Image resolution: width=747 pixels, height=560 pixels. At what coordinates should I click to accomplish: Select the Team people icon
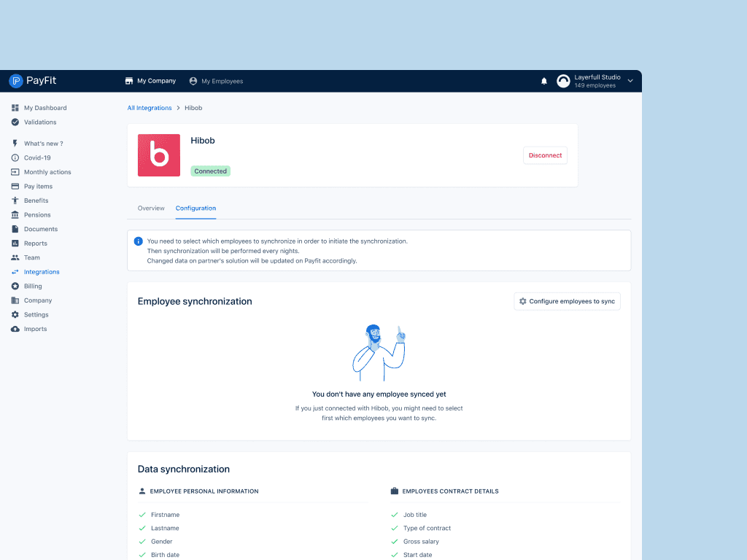click(x=16, y=257)
